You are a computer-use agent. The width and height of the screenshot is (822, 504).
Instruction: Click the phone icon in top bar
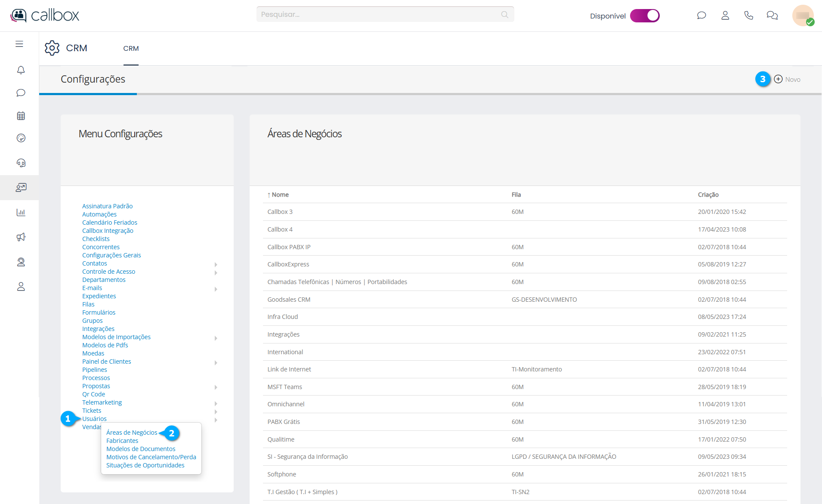748,15
